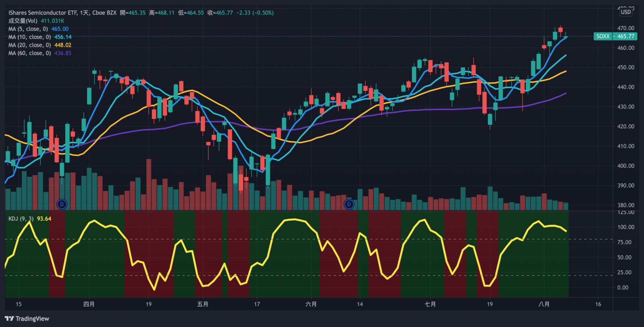Click the MA 5 value 465.00 in blue

pyautogui.click(x=60, y=29)
